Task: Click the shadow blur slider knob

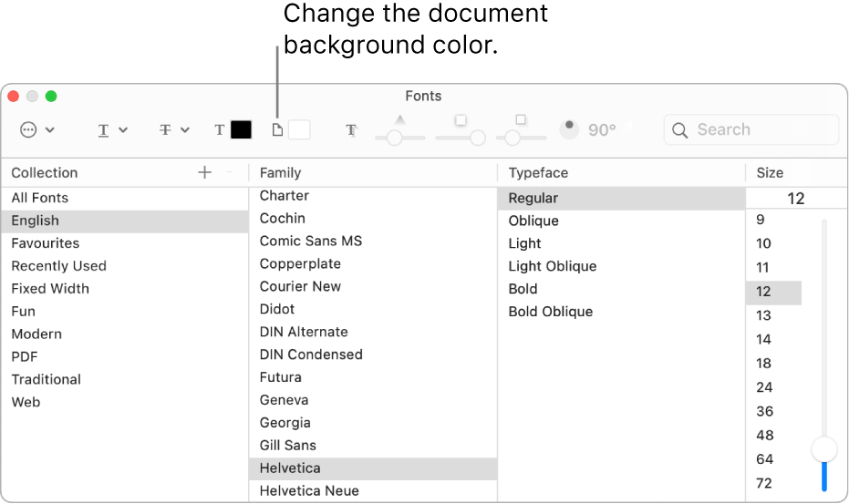Action: coord(476,138)
